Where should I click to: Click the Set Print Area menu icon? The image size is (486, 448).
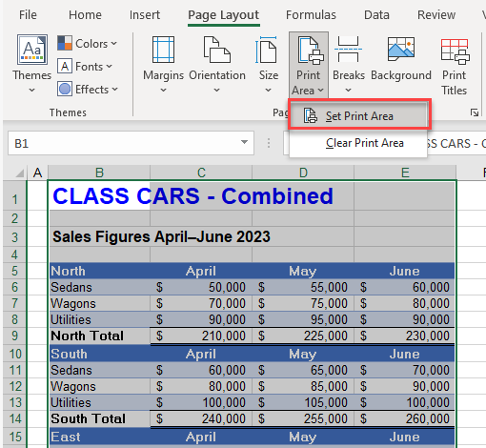[x=310, y=115]
